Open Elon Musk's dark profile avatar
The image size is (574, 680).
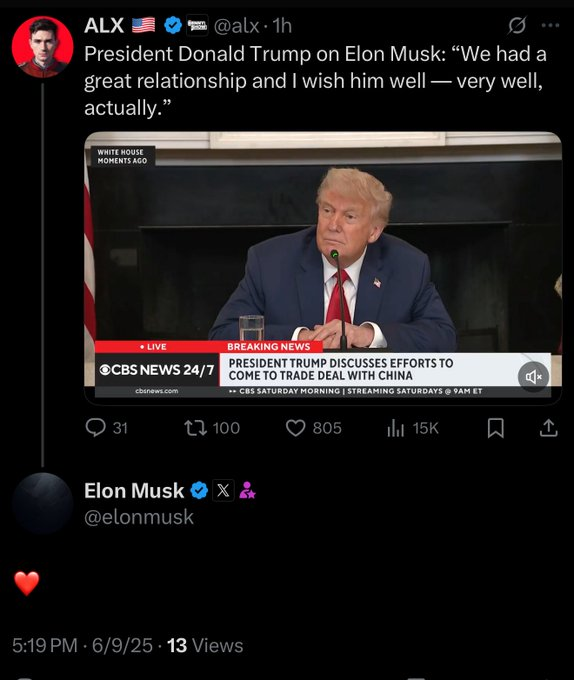[42, 503]
